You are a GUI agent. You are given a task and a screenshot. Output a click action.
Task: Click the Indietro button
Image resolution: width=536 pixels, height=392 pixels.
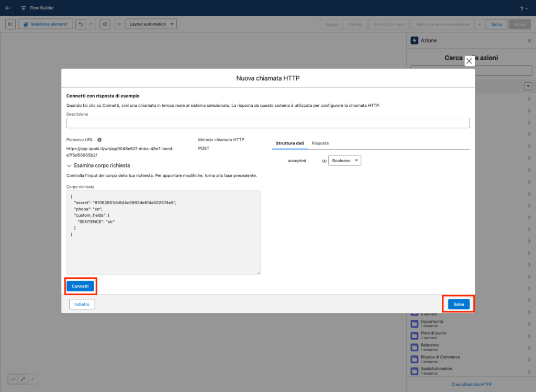coord(82,304)
